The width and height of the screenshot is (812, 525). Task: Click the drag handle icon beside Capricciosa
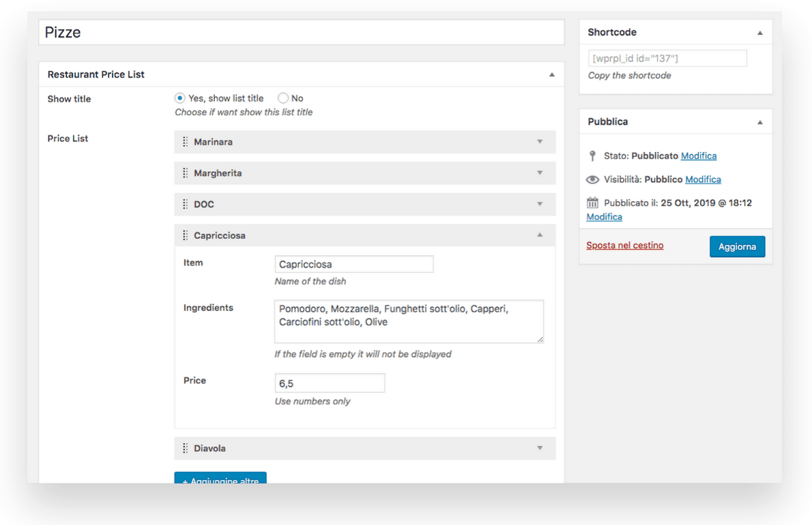coord(185,235)
